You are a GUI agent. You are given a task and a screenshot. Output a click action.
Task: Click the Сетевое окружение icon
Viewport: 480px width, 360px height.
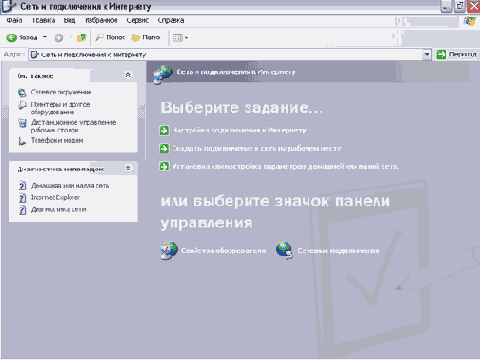[x=22, y=92]
